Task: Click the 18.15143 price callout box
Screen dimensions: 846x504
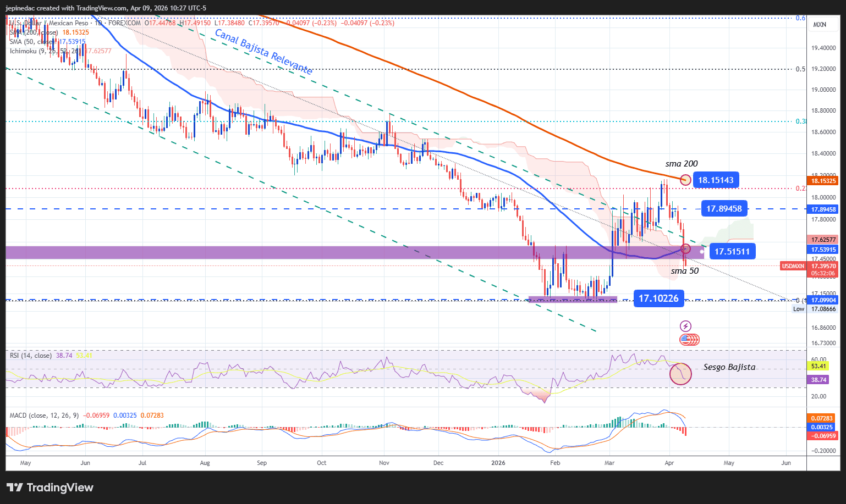Action: pos(716,180)
